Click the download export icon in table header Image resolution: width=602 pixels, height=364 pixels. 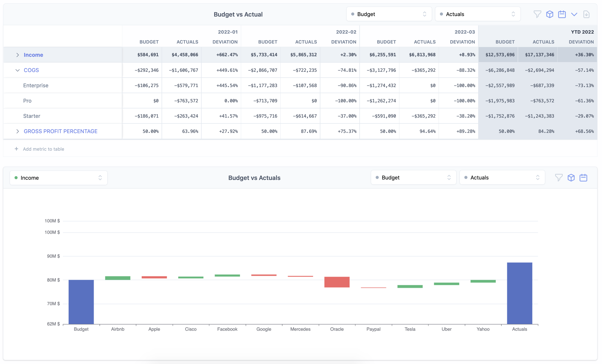click(x=586, y=14)
